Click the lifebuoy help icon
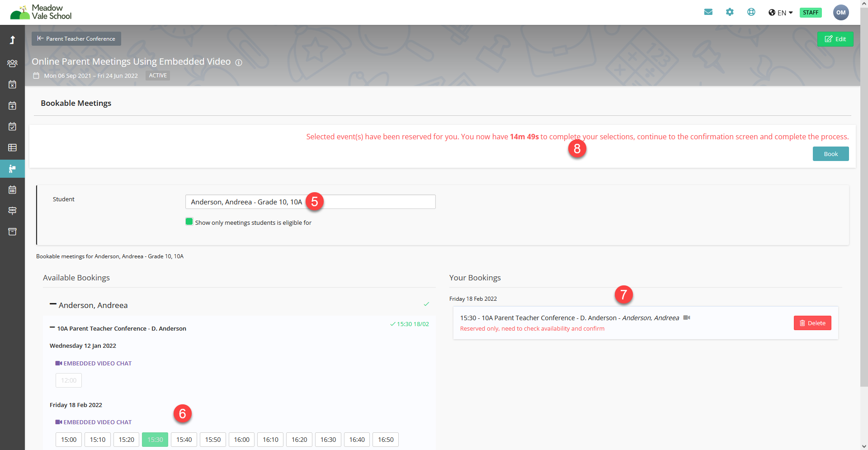Screen dimensions: 868x450 (751, 12)
